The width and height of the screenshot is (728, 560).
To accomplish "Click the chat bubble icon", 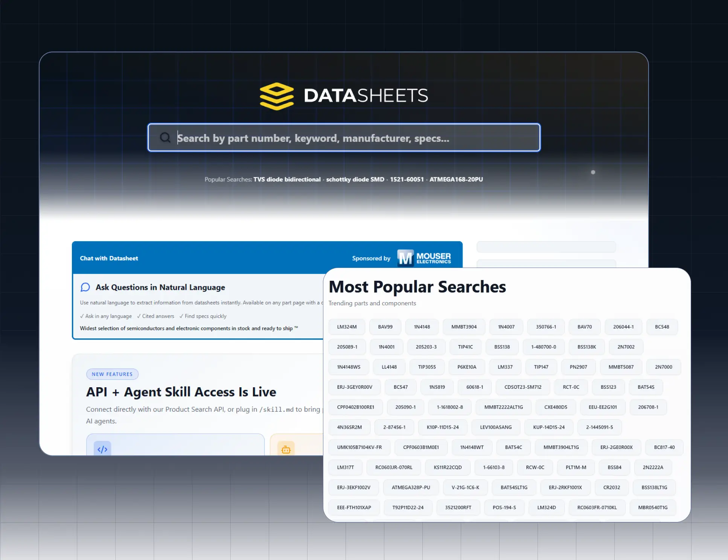I will tap(85, 287).
